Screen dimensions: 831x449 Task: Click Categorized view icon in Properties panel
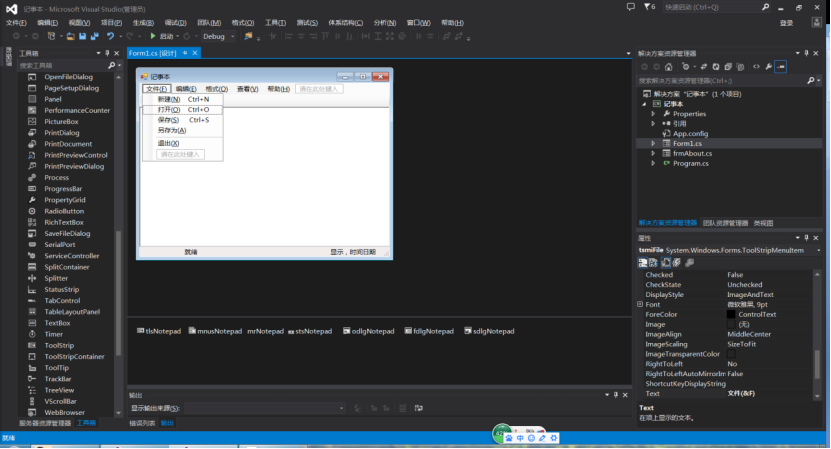pyautogui.click(x=643, y=262)
